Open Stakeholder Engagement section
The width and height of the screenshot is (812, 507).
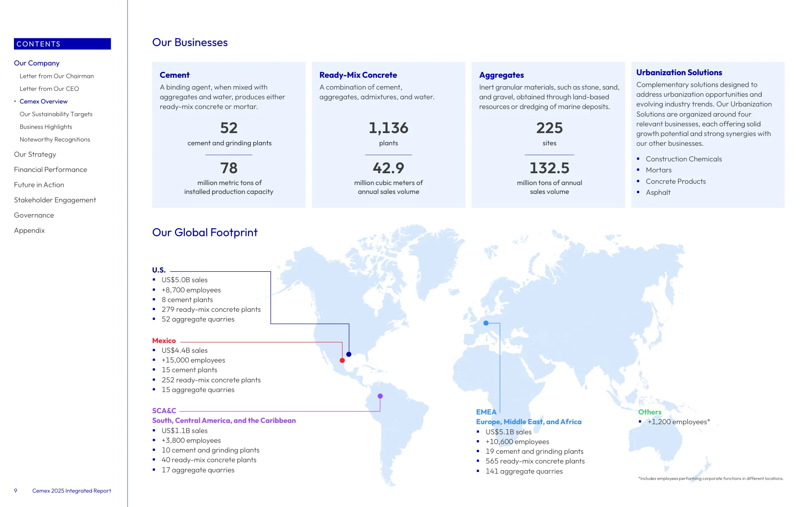click(55, 200)
